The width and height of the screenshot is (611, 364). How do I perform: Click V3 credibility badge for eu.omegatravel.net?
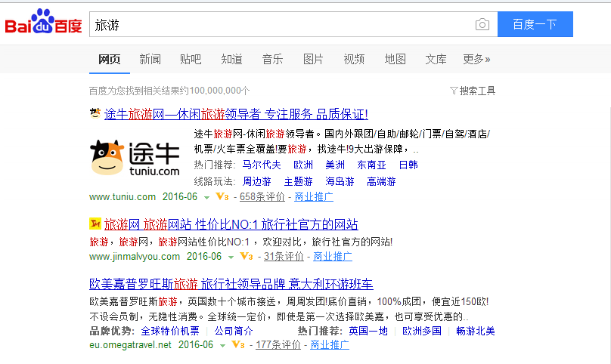point(238,345)
